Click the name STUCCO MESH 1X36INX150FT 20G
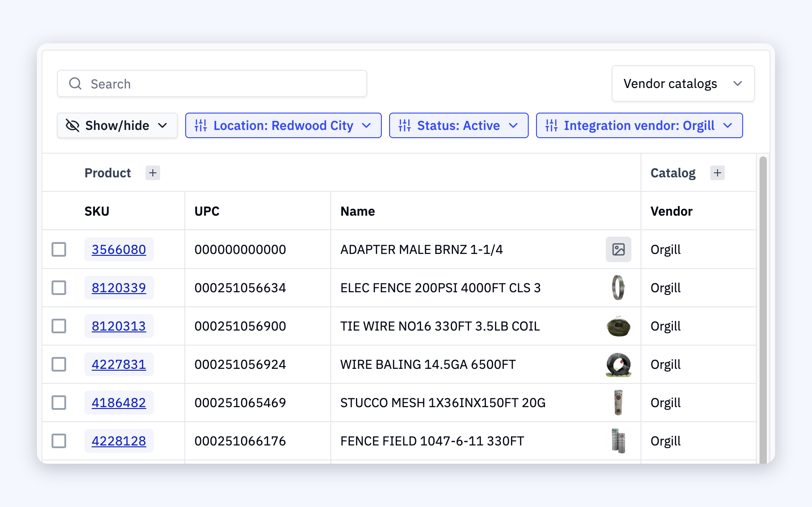 click(443, 403)
